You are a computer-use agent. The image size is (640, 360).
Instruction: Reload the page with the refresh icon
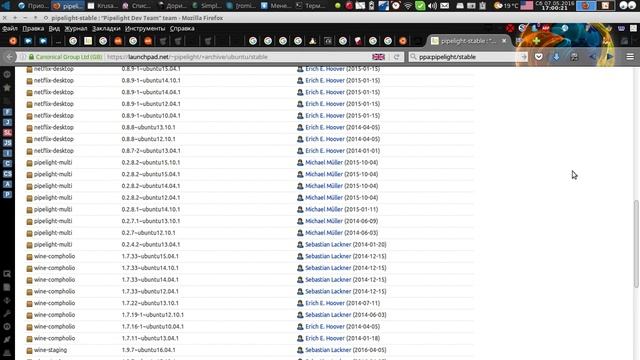(x=396, y=57)
